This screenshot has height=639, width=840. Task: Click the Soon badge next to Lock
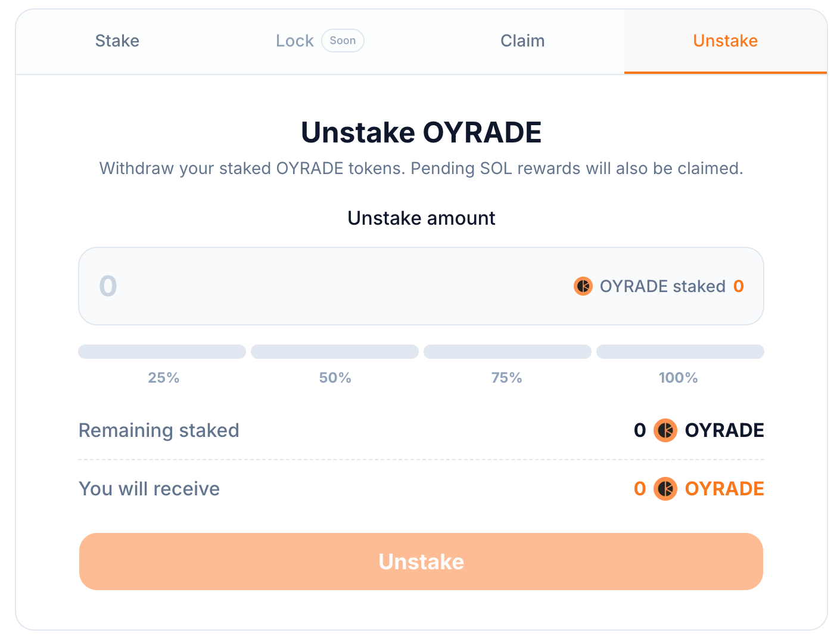coord(343,41)
